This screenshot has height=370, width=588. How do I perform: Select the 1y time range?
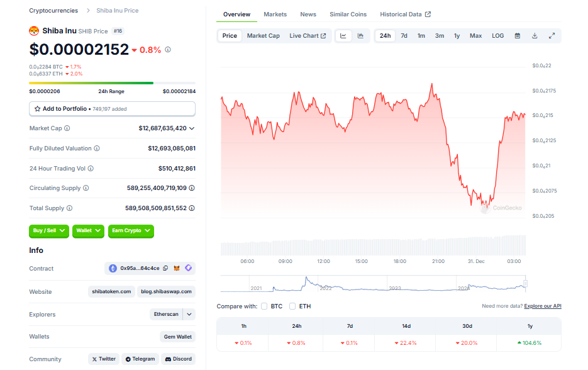457,36
